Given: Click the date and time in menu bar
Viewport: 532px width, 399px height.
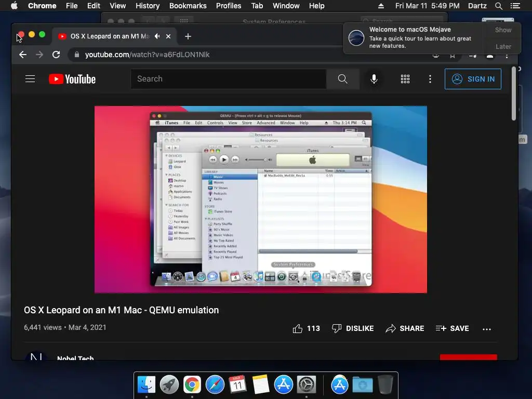Looking at the screenshot, I should 428,6.
